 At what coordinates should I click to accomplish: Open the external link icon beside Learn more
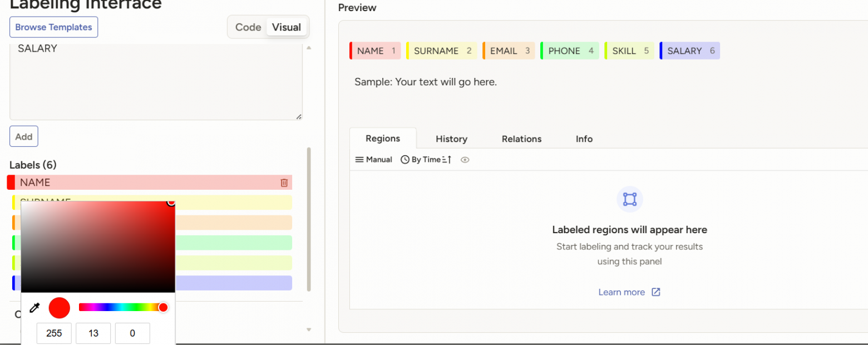click(656, 292)
